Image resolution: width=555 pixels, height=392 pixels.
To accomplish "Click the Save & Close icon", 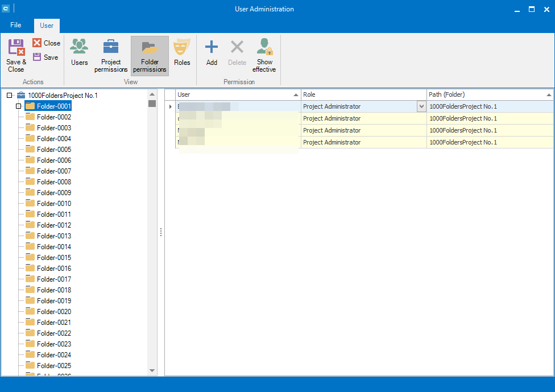I will 16,48.
